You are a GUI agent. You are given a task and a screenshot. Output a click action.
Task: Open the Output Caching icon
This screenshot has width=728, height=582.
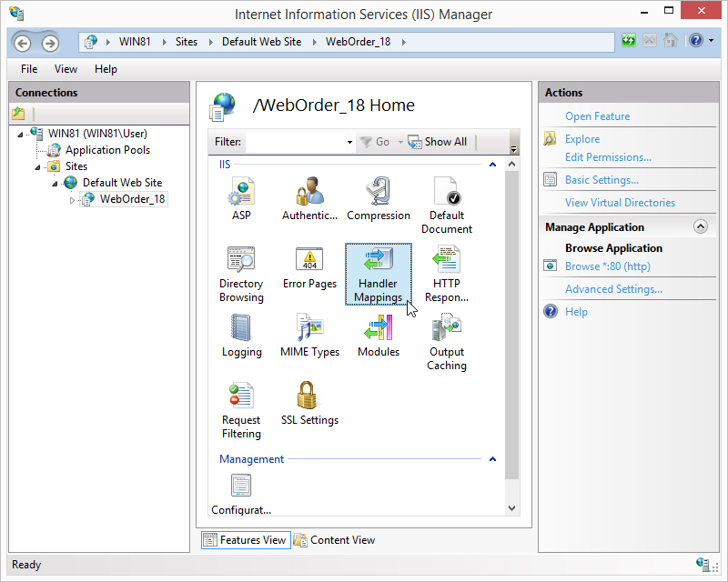click(x=446, y=327)
